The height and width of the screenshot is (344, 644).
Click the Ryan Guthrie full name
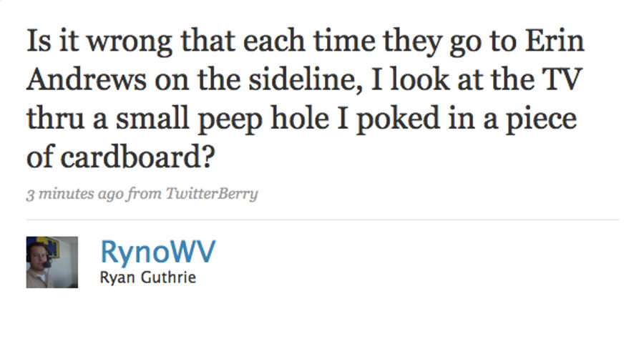click(x=148, y=277)
